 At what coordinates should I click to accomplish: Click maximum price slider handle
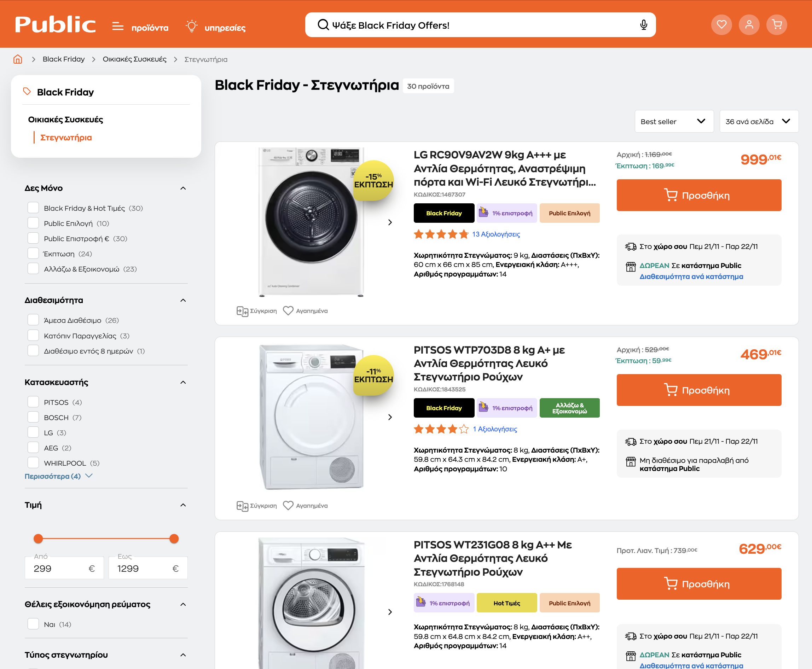tap(174, 539)
